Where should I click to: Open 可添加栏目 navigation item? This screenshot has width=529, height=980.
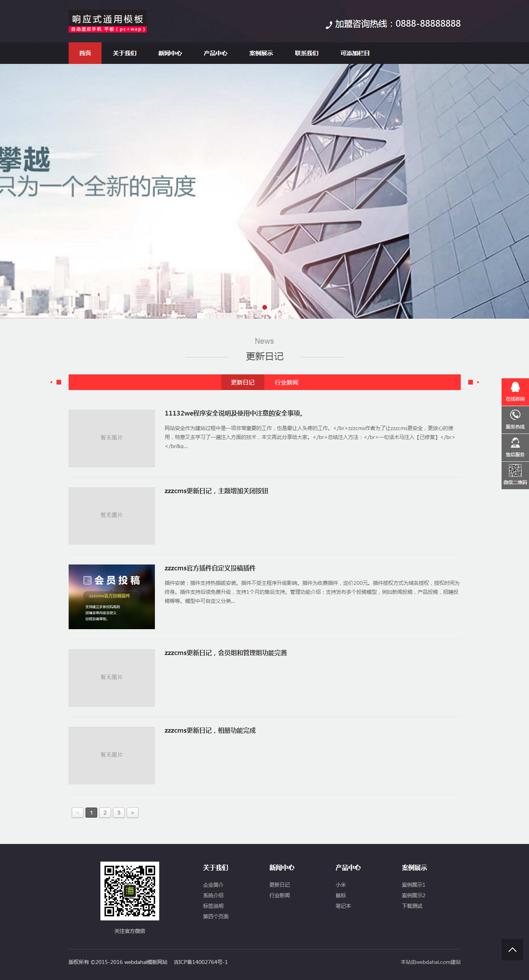355,53
